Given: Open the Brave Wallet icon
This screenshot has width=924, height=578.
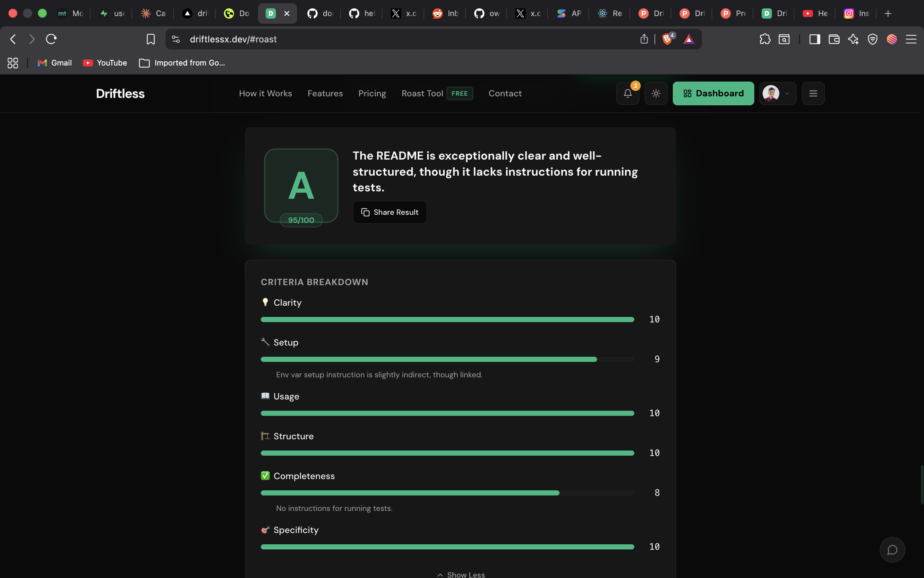Looking at the screenshot, I should [x=834, y=39].
